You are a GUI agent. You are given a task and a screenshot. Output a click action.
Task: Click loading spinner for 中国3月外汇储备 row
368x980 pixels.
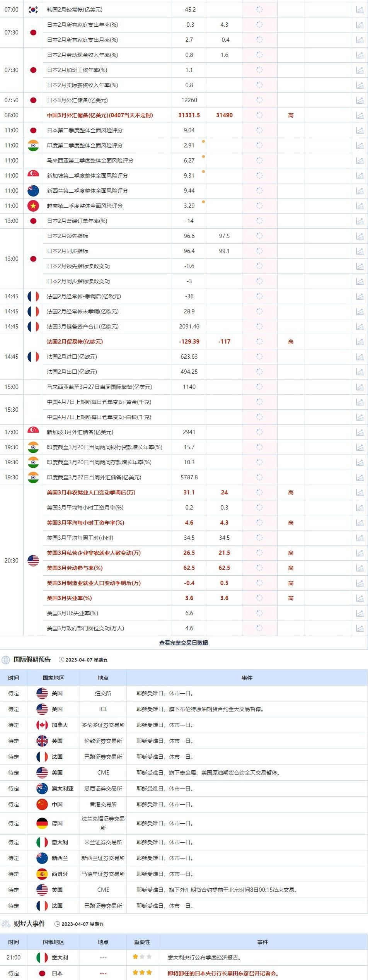click(x=259, y=115)
